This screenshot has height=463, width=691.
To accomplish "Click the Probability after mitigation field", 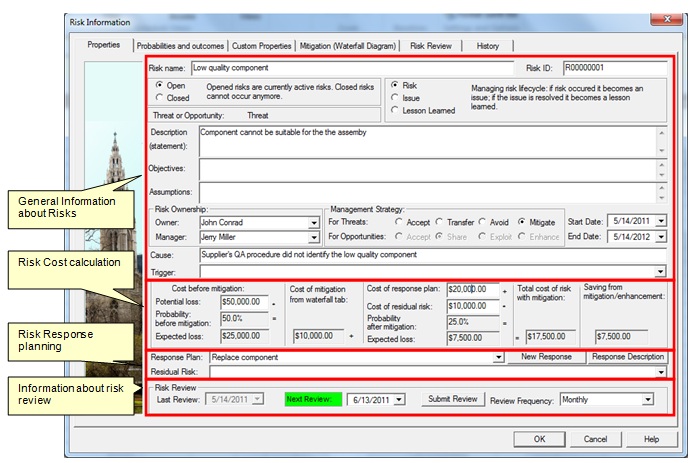I will 473,322.
